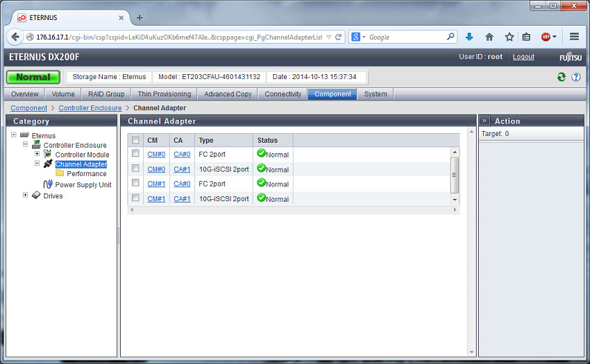Image resolution: width=590 pixels, height=364 pixels.
Task: Open the help question mark icon
Action: coord(575,77)
